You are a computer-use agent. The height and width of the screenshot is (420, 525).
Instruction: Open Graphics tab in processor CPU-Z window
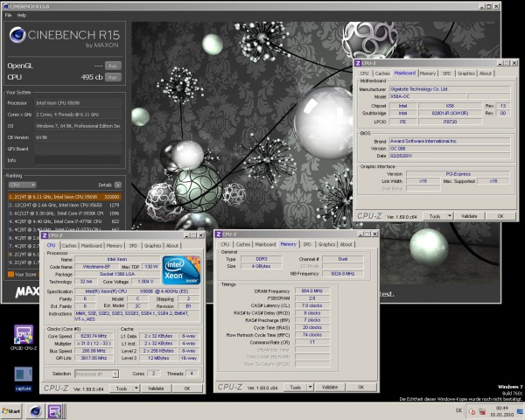[x=152, y=246]
